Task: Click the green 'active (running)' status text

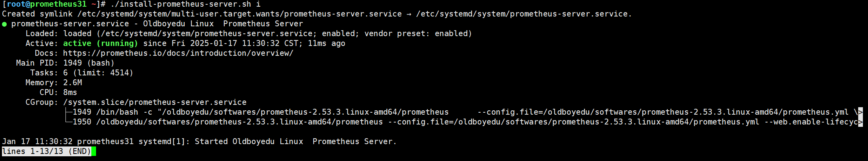Action: coord(100,43)
